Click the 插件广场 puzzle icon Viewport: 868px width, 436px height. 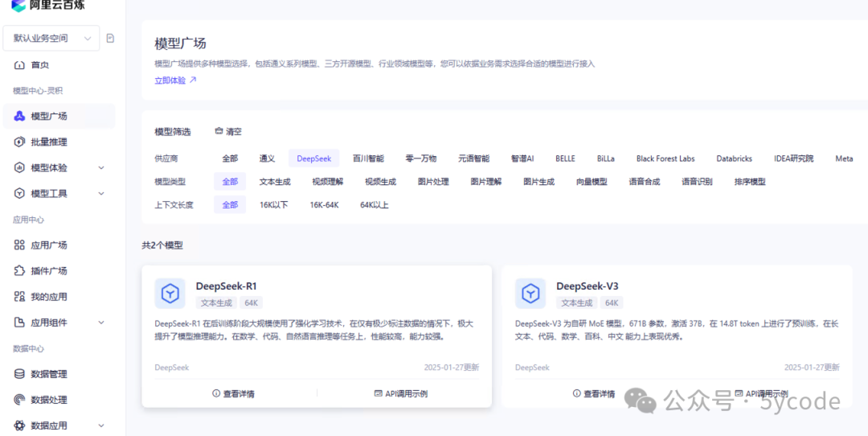pyautogui.click(x=19, y=271)
